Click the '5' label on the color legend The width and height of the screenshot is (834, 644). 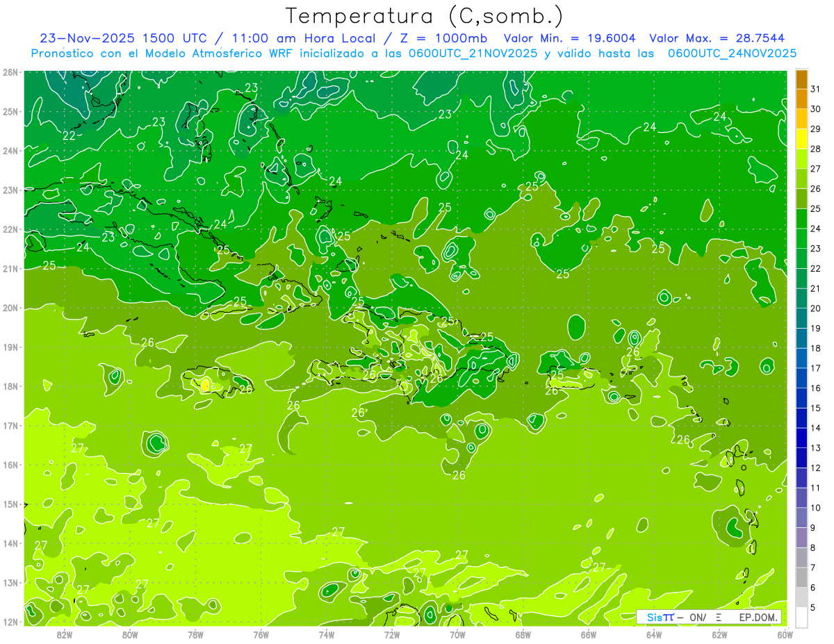coord(813,608)
